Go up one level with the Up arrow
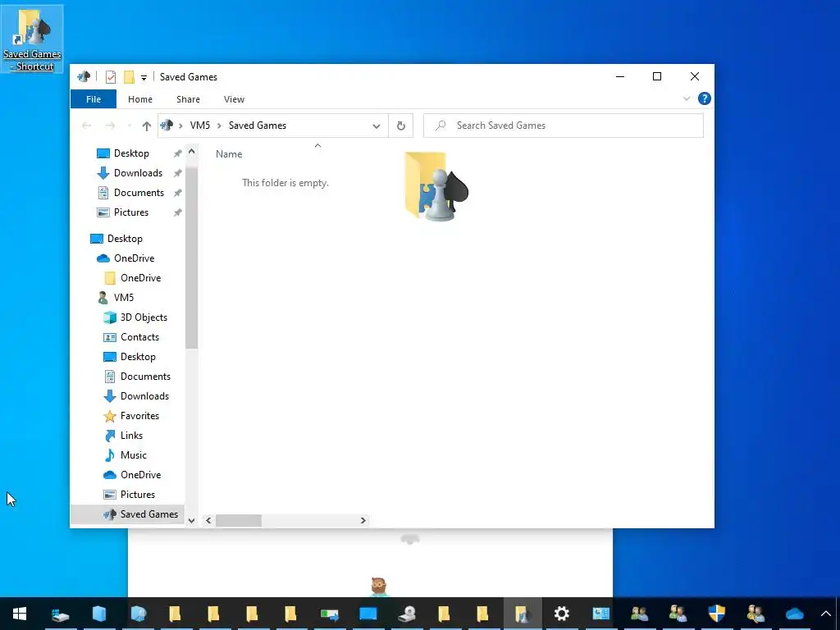 (146, 126)
